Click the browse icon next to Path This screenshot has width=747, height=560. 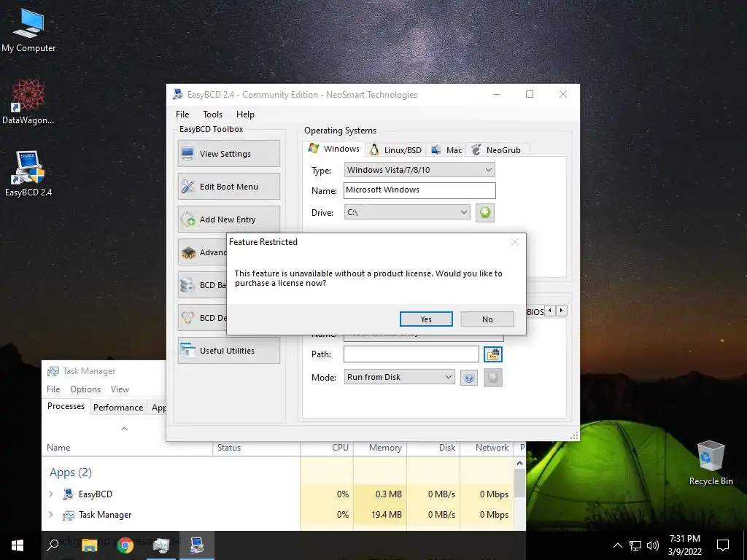[x=492, y=354]
